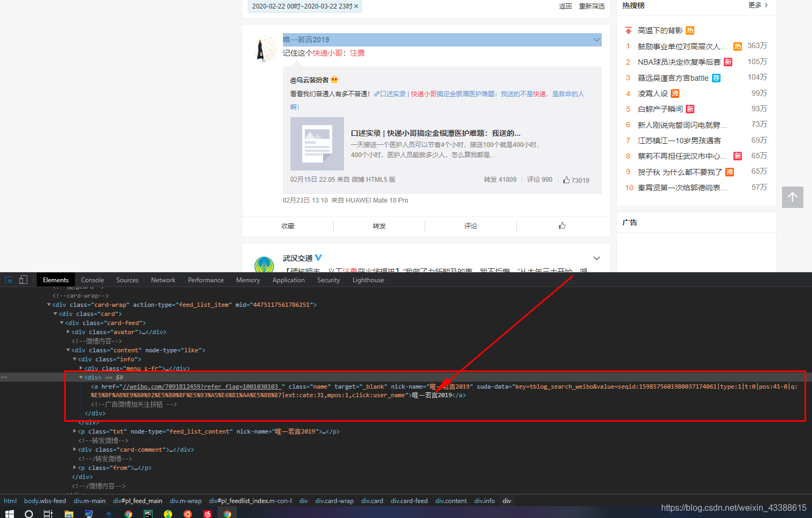Screen dimensions: 812x518
Task: Switch to the active Chrome window in the taskbar
Action: tap(227, 514)
